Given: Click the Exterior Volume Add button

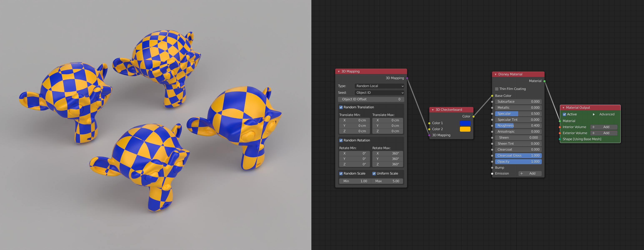Looking at the screenshot, I should pyautogui.click(x=604, y=133).
